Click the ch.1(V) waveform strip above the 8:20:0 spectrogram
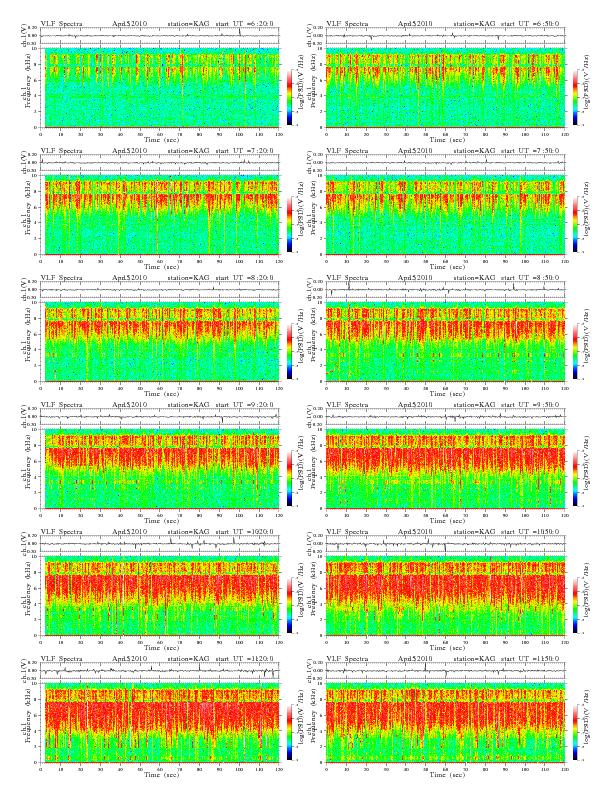 click(x=160, y=290)
